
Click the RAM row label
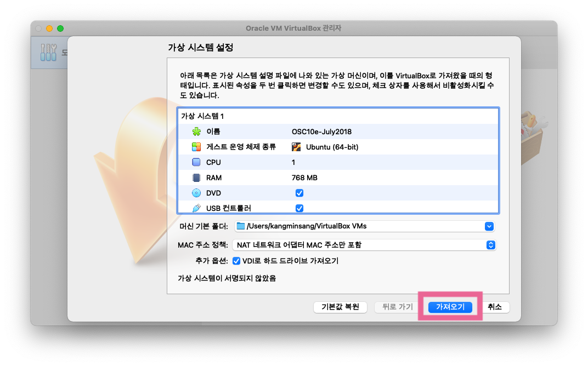coord(214,178)
